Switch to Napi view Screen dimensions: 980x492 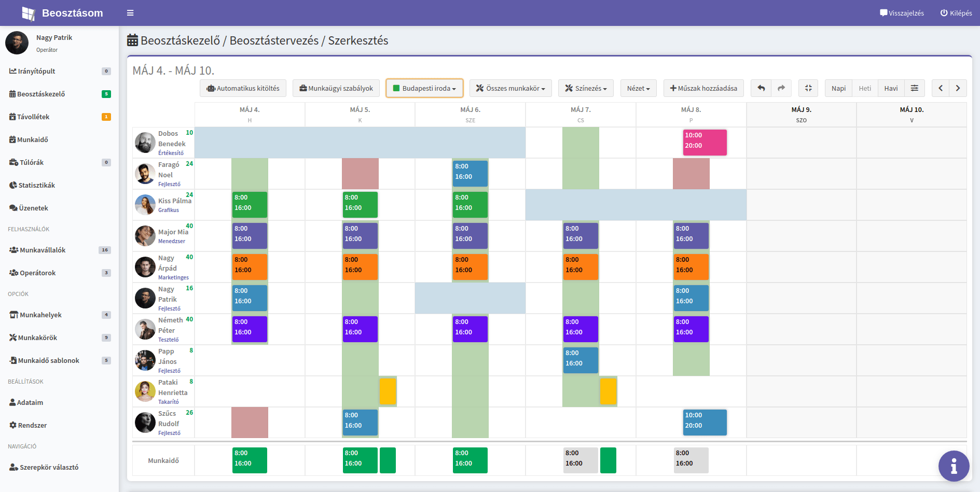[x=838, y=88]
